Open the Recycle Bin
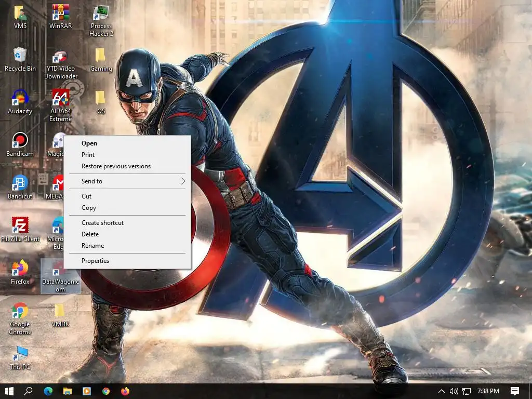This screenshot has width=532, height=399. click(20, 59)
